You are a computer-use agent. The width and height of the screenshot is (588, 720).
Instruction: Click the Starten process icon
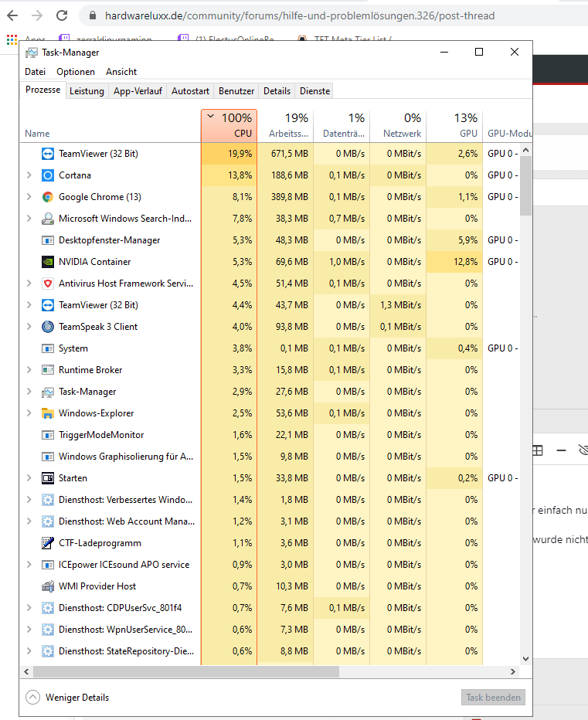tap(48, 478)
